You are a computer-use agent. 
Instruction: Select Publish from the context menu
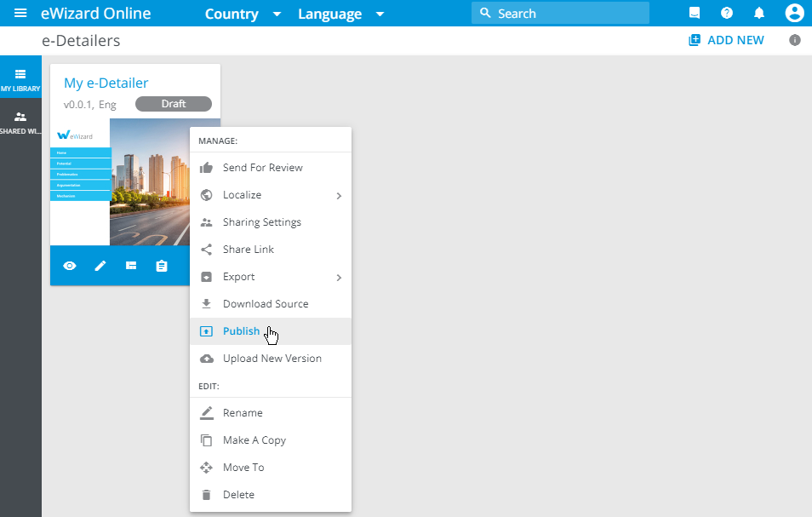(x=242, y=331)
